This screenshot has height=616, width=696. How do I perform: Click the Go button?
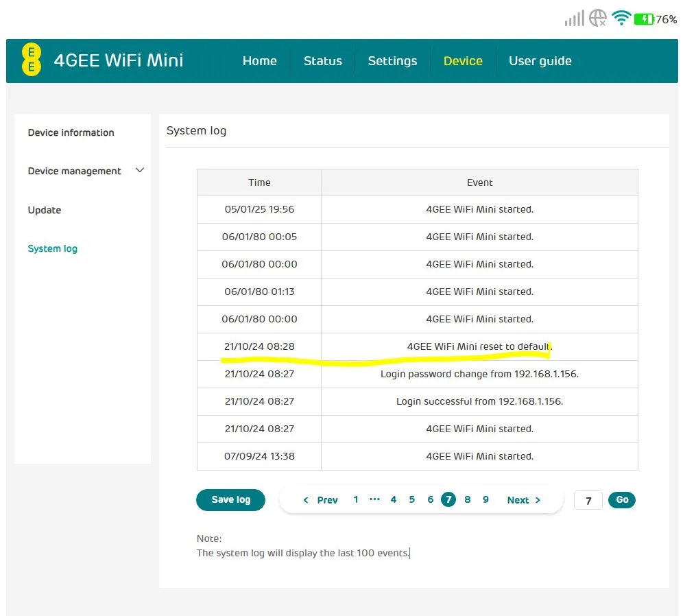point(622,499)
